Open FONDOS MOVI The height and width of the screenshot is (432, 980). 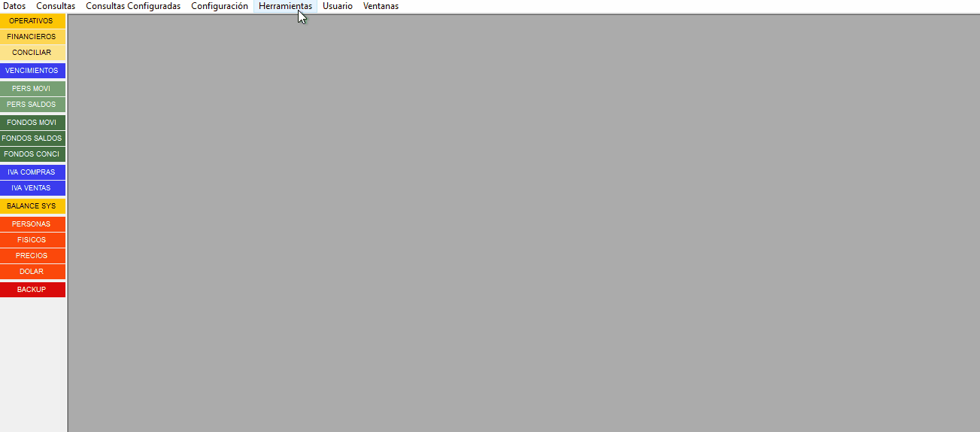(32, 123)
